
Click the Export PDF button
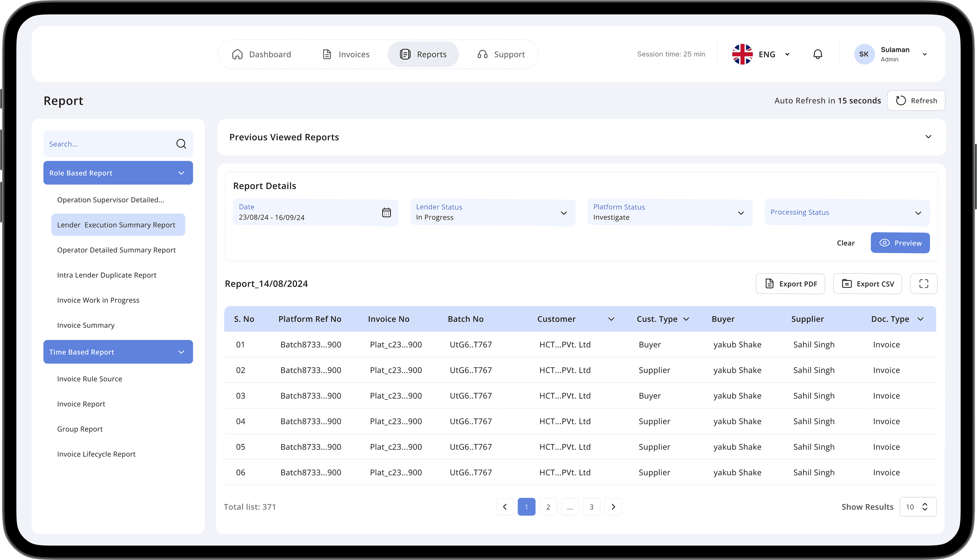790,284
